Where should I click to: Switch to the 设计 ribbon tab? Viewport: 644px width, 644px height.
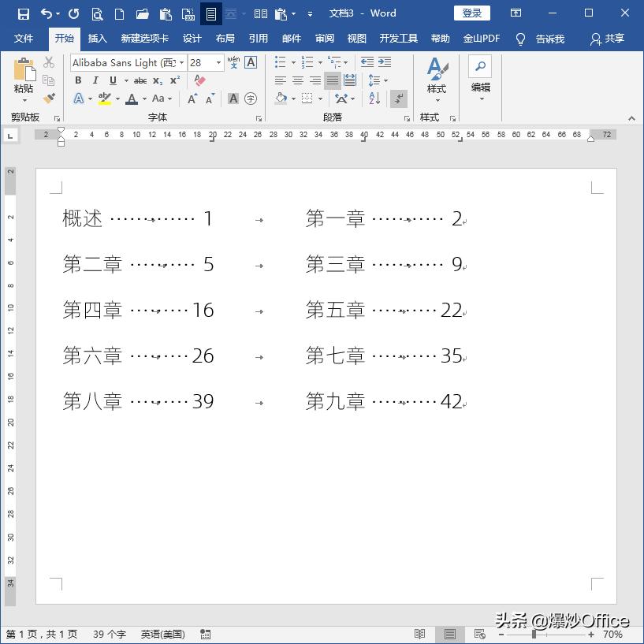pyautogui.click(x=192, y=38)
